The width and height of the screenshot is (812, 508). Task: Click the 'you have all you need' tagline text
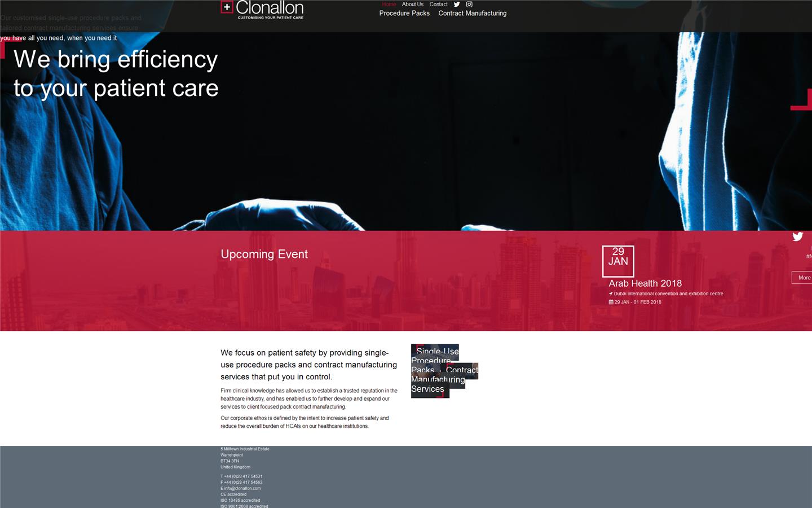[59, 38]
